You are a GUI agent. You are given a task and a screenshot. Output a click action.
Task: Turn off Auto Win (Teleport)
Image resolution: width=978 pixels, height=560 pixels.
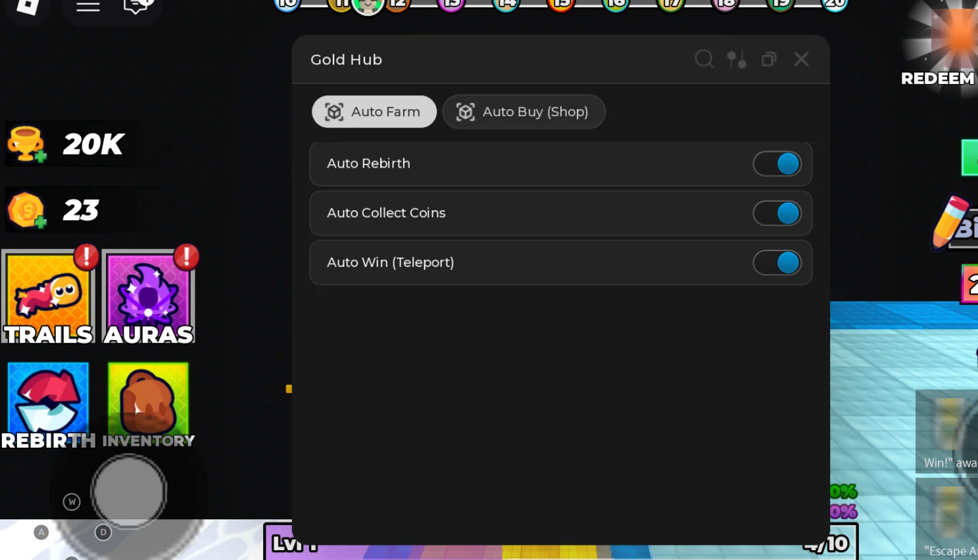pyautogui.click(x=777, y=262)
